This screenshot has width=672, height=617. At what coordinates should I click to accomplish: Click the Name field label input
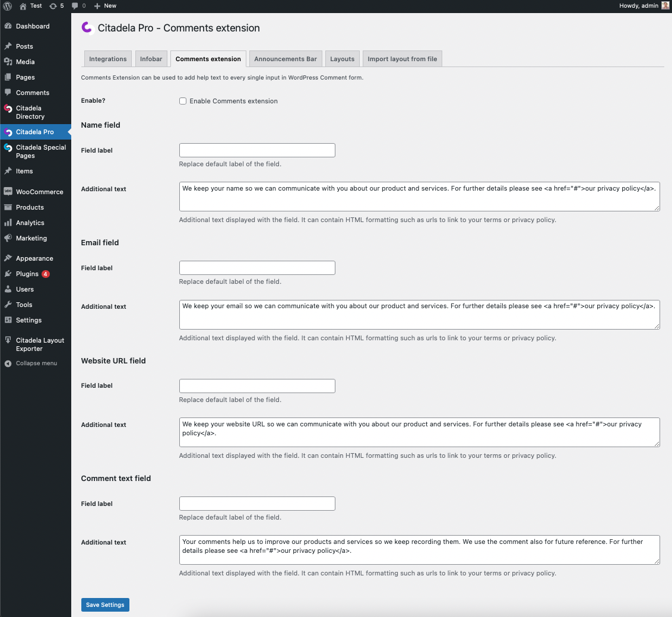pyautogui.click(x=257, y=150)
